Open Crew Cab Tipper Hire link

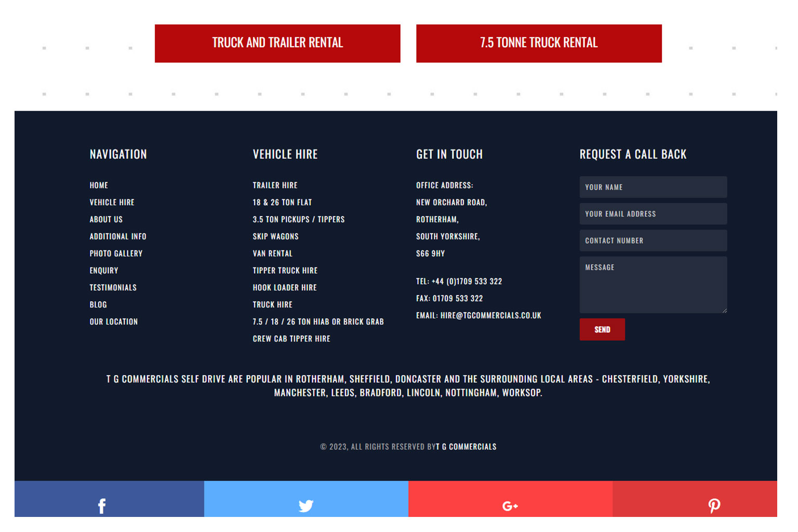click(291, 339)
